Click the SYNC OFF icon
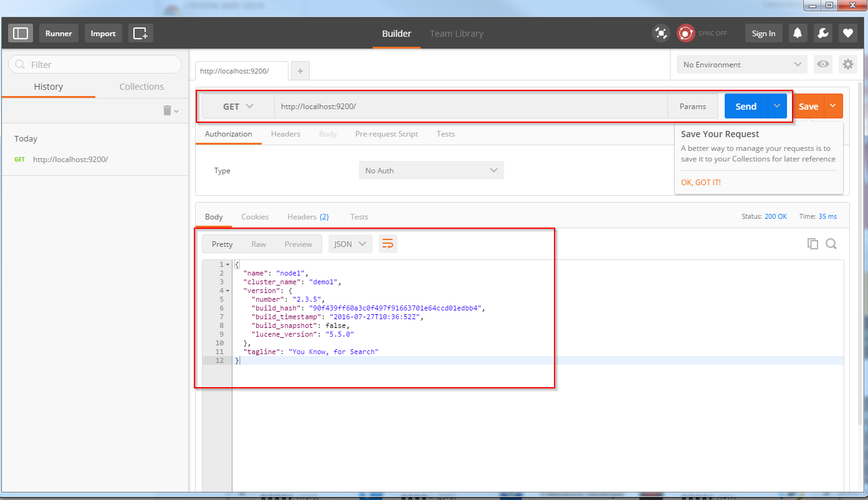 click(686, 33)
